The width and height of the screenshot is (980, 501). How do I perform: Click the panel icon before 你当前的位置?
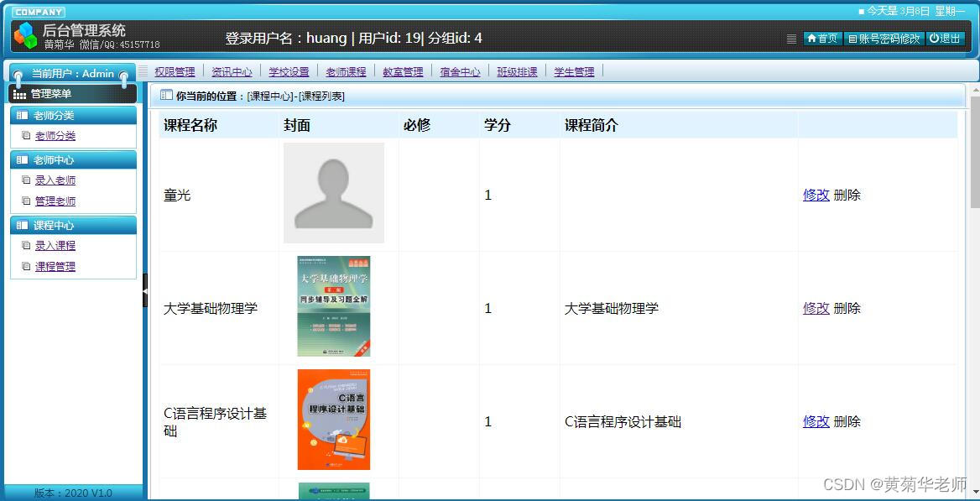pos(166,96)
